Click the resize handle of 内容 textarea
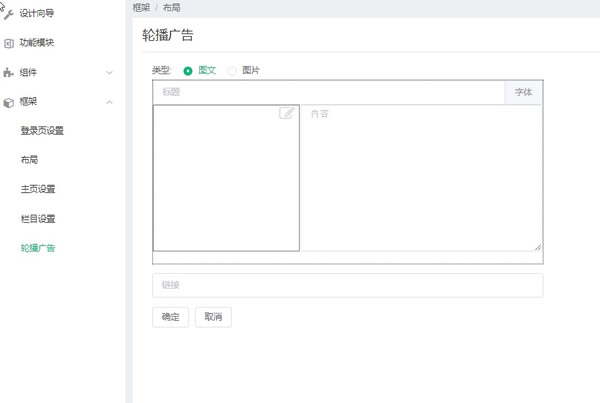This screenshot has height=403, width=600. [537, 247]
